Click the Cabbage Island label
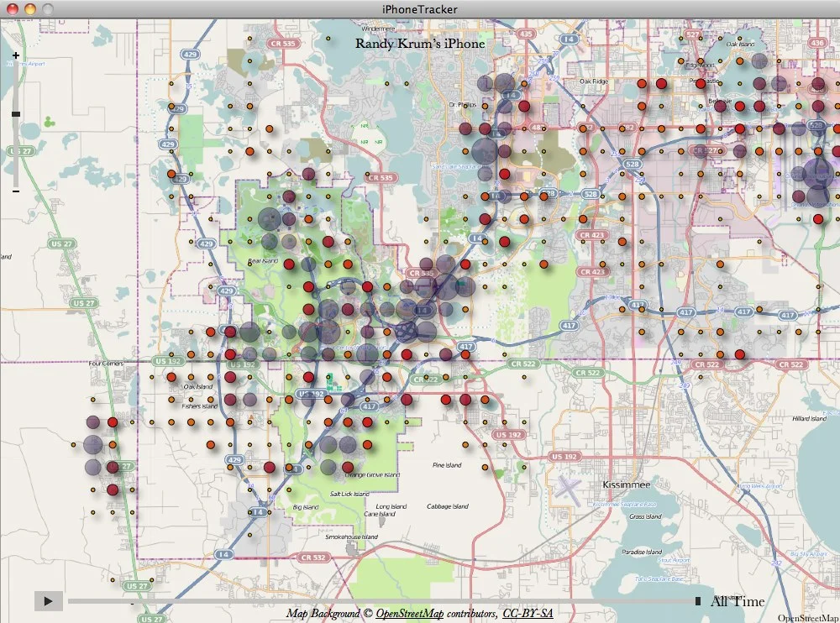The height and width of the screenshot is (623, 840). 448,506
